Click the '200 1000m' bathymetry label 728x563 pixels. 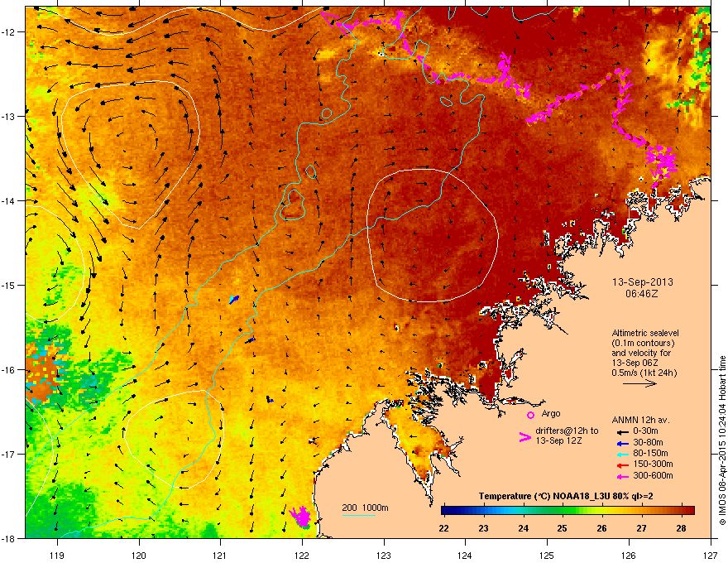(365, 508)
